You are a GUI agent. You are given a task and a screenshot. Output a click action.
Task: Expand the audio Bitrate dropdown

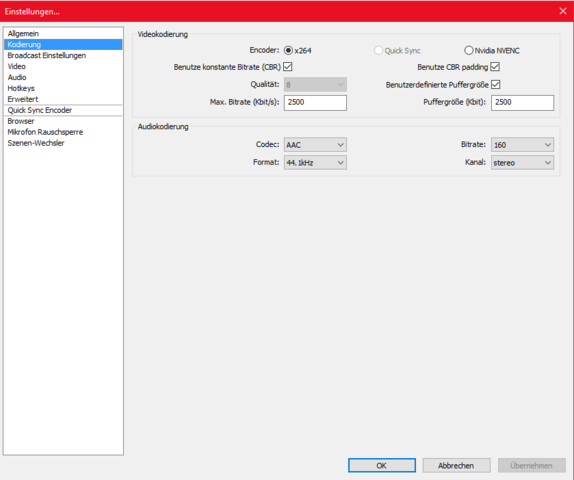point(522,145)
